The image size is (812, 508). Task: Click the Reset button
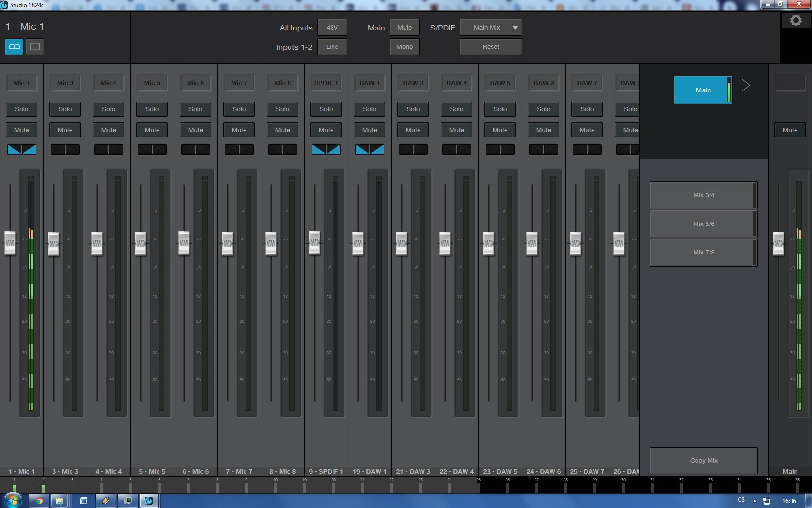point(491,47)
